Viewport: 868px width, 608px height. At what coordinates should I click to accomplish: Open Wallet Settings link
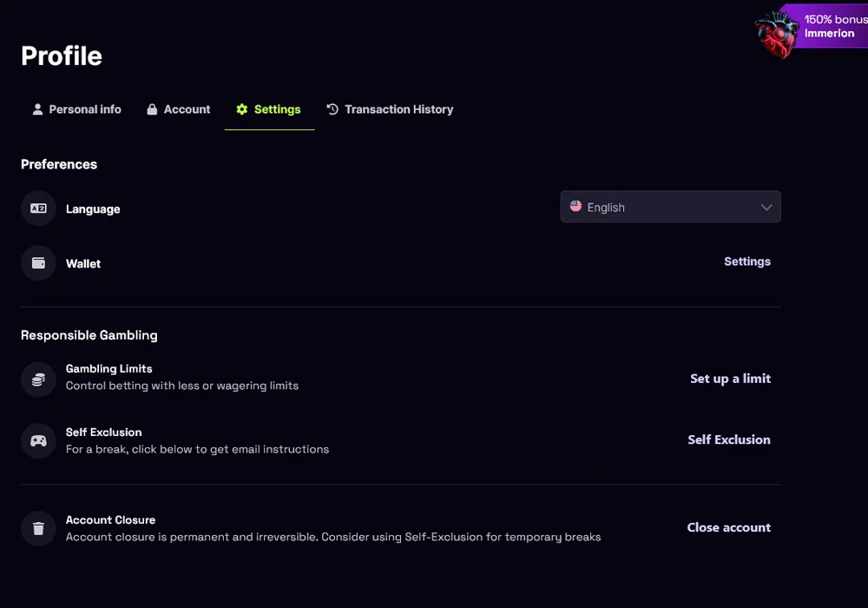click(x=746, y=261)
